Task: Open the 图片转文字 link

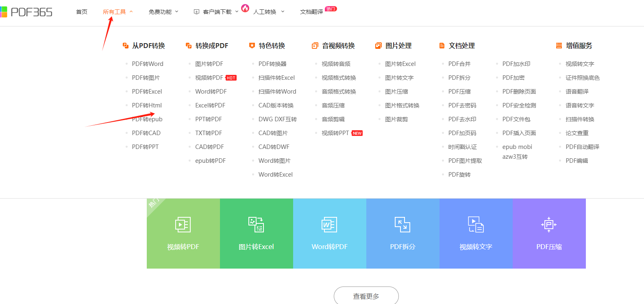Action: click(399, 78)
